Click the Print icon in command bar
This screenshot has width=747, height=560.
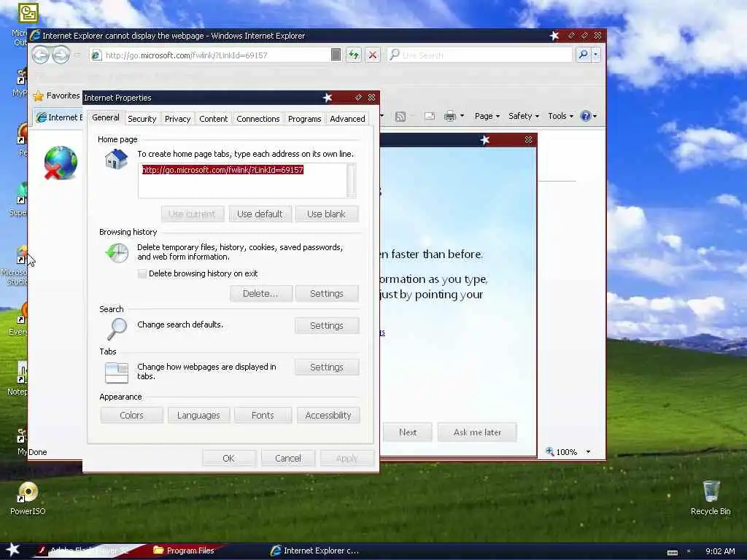tap(449, 116)
